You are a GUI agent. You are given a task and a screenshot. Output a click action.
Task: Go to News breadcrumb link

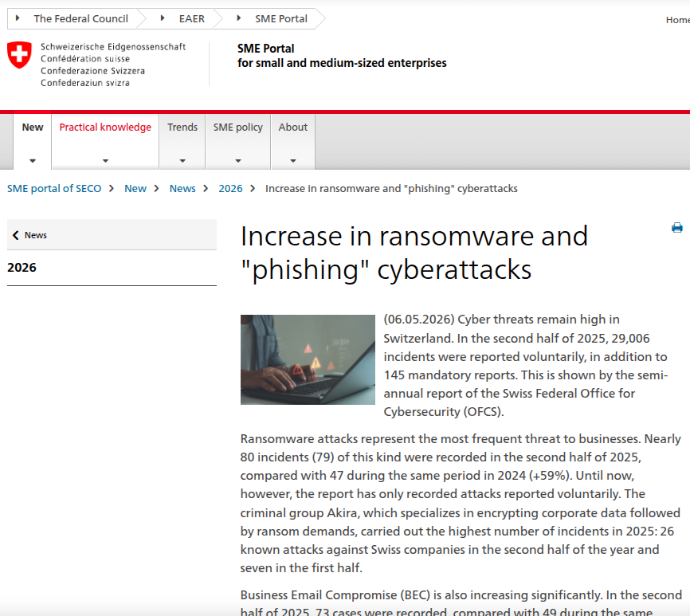(x=182, y=188)
